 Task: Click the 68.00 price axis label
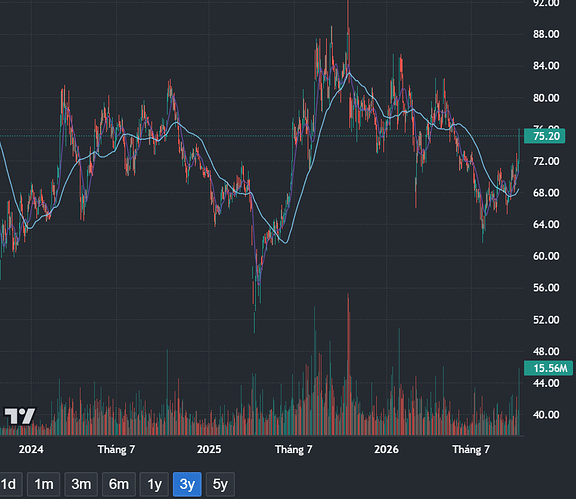[x=546, y=193]
